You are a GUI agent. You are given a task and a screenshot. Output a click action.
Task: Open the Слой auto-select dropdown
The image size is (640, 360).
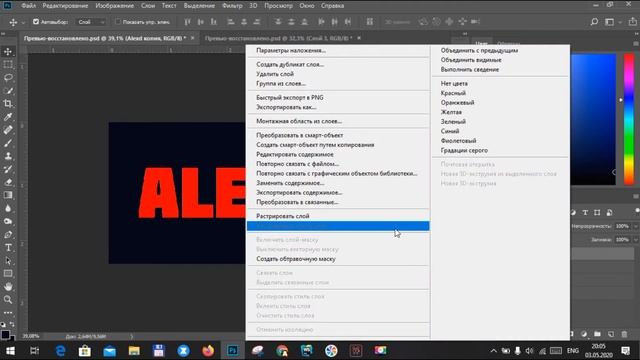pos(91,22)
